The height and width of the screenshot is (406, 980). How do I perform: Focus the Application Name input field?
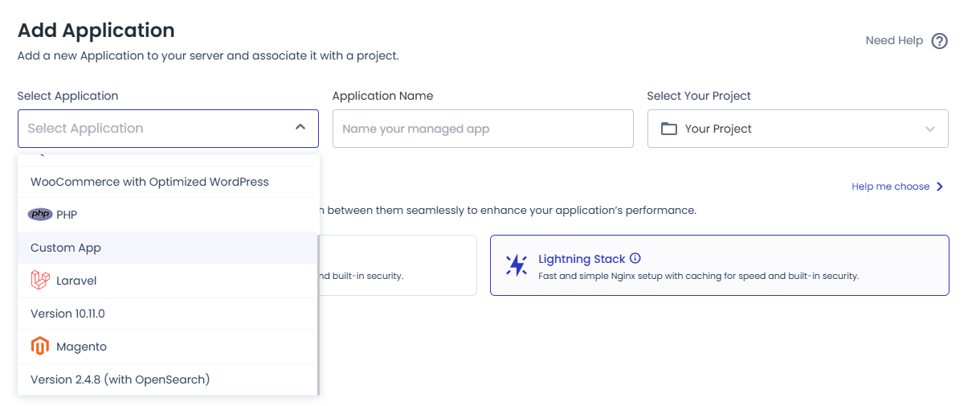(x=483, y=129)
